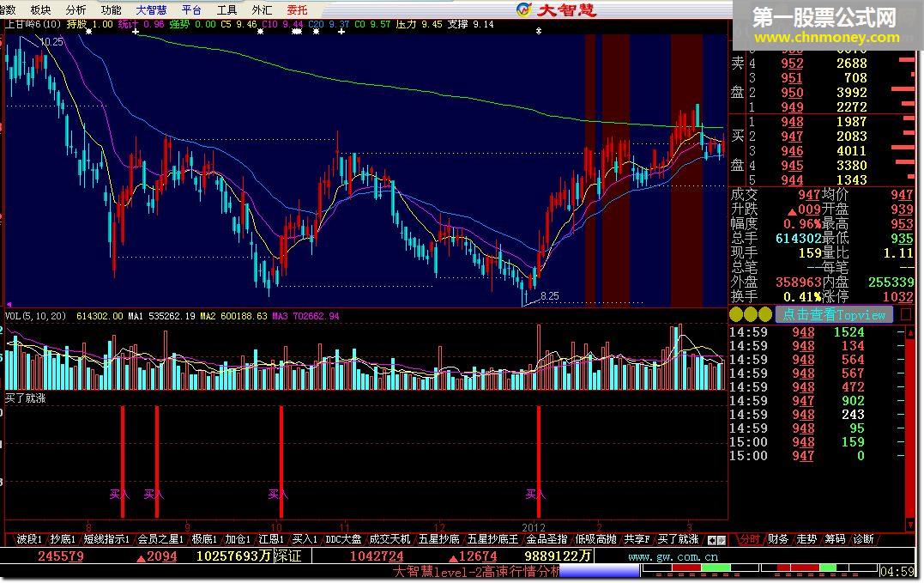Image resolution: width=924 pixels, height=583 pixels.
Task: Open the 功能 menu
Action: [111, 10]
